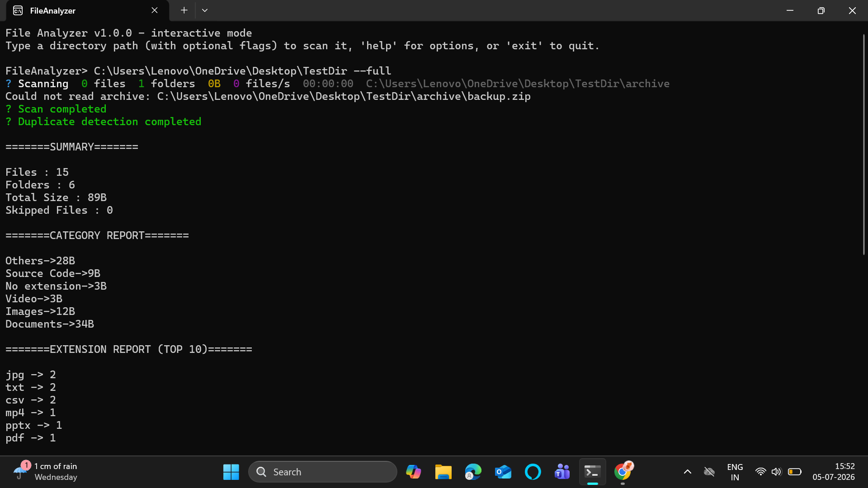Click the 'Folders : 6' line
The height and width of the screenshot is (488, 868).
[40, 185]
